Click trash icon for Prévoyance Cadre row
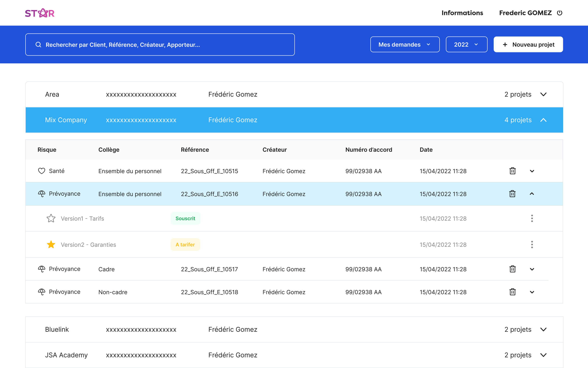This screenshot has width=588, height=368. coord(512,269)
